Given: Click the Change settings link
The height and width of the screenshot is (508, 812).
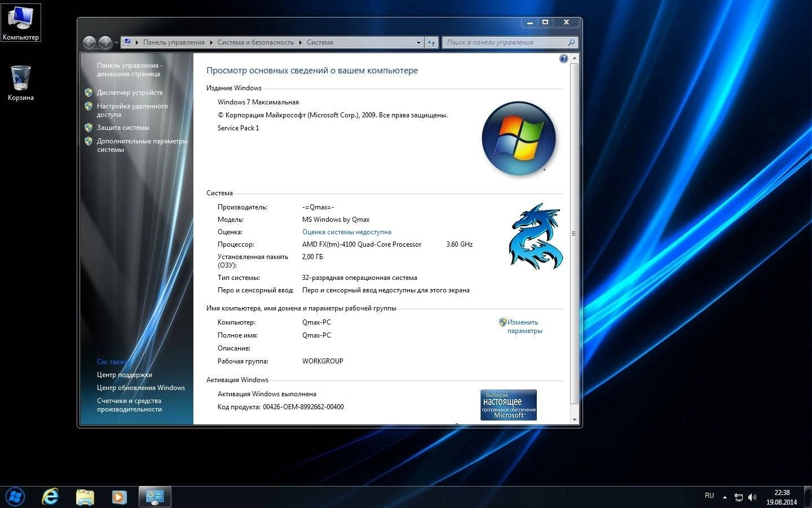Looking at the screenshot, I should (524, 326).
